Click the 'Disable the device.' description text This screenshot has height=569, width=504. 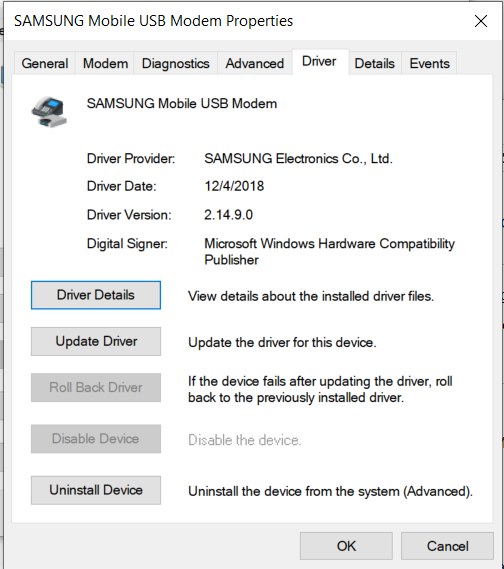(x=245, y=440)
